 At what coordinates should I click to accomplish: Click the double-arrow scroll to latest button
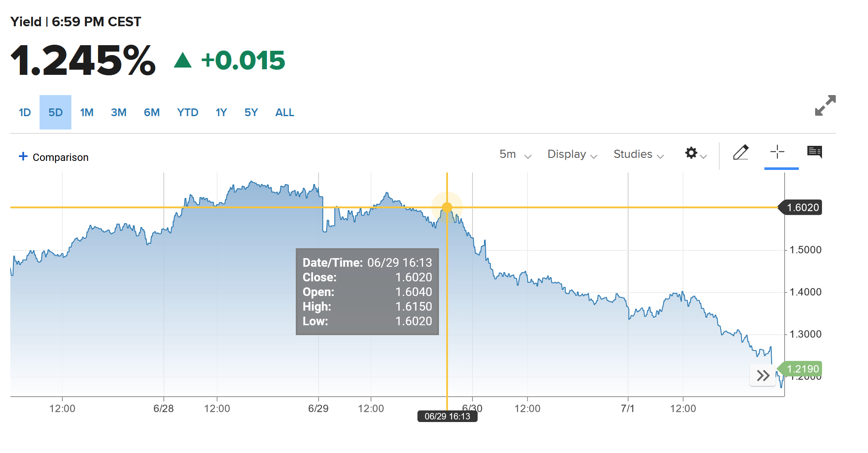coord(763,376)
